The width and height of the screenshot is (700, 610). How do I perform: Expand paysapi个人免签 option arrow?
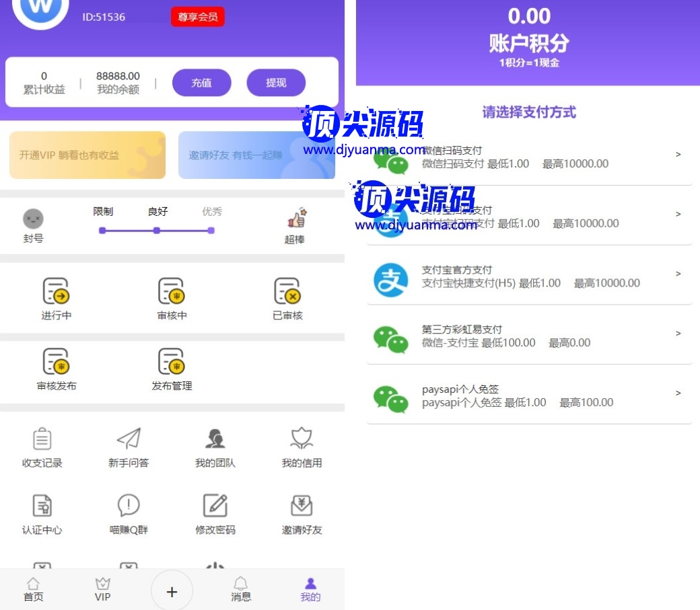point(678,393)
